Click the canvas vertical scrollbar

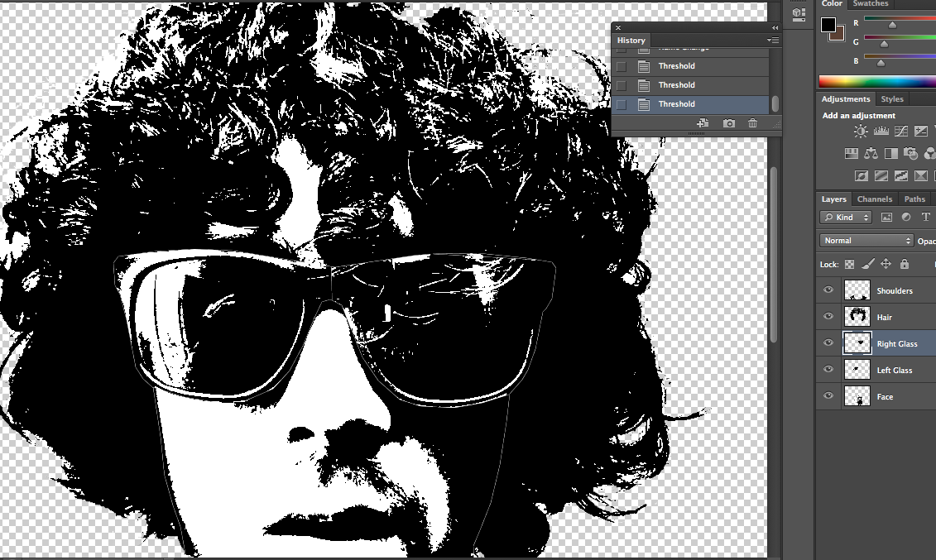[774, 255]
